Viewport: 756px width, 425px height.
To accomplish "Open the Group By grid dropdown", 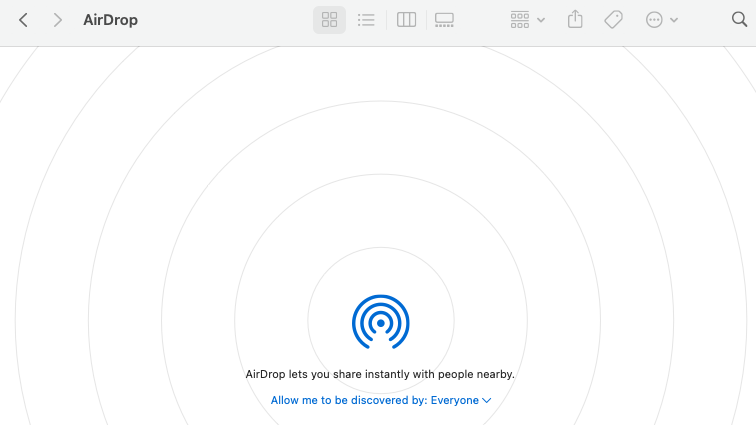I will click(x=527, y=20).
